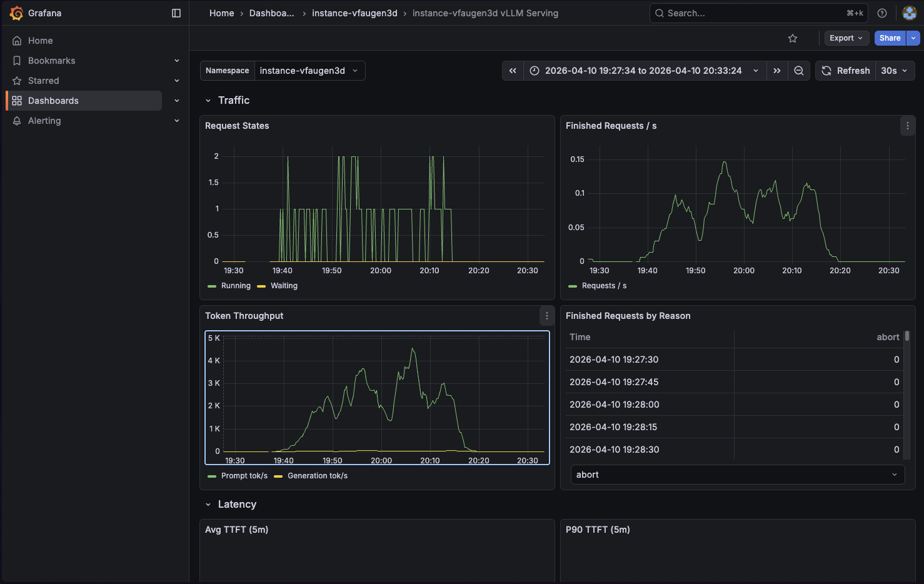Click the Share button
The image size is (924, 584).
(x=890, y=38)
